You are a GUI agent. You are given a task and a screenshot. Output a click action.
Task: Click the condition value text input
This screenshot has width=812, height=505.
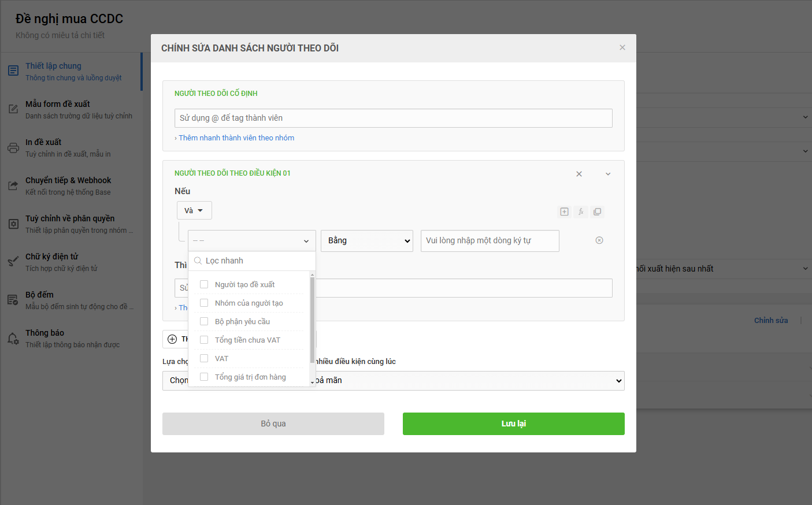click(490, 240)
